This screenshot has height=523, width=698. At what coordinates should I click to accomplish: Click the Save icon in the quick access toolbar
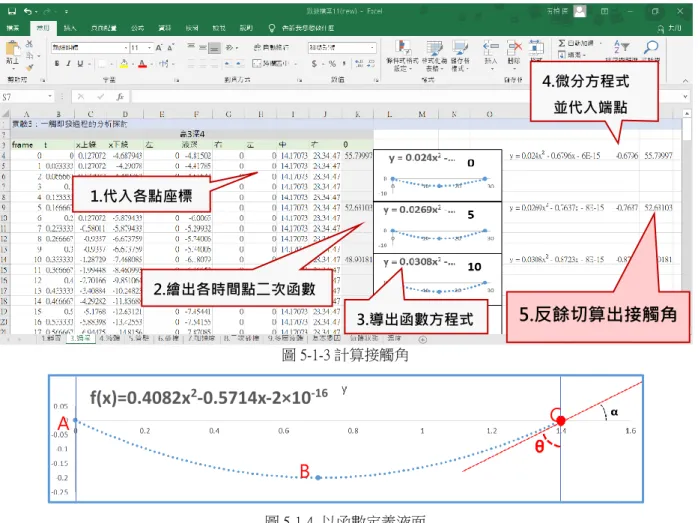(x=12, y=11)
